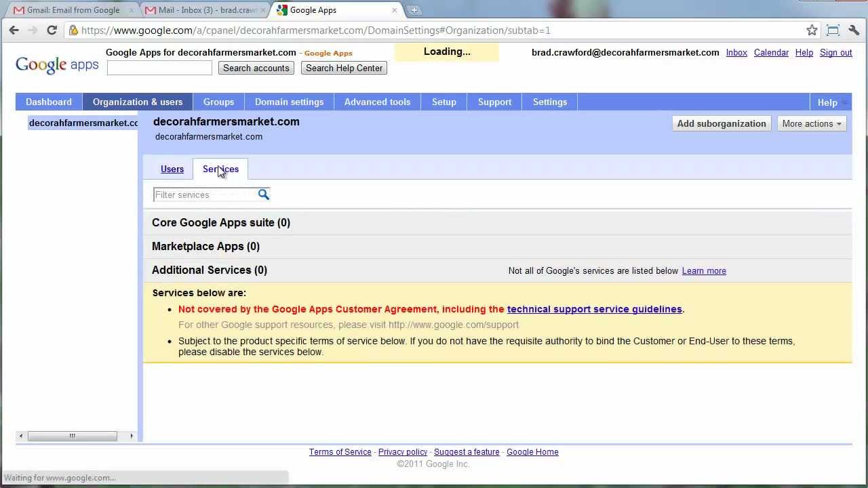Open the Settings navigation tab

pos(550,102)
